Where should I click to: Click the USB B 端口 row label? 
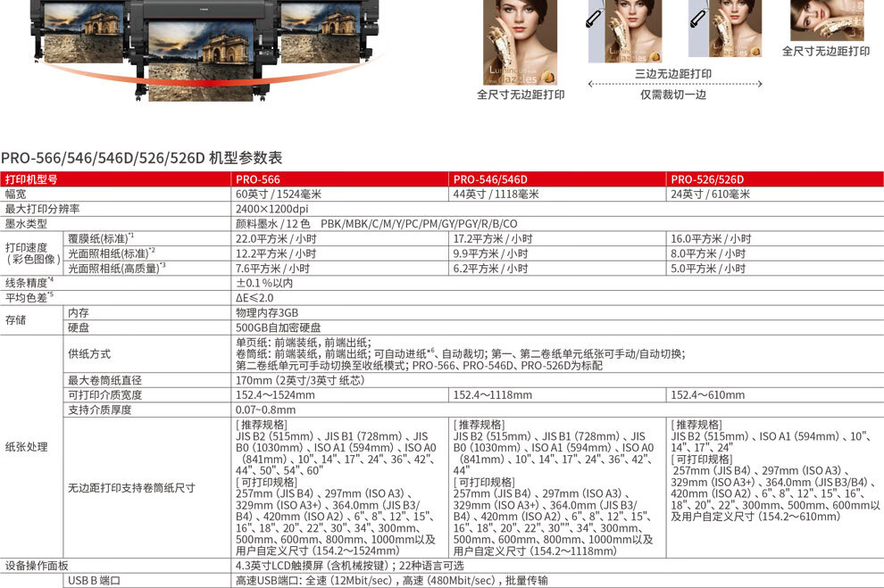point(95,581)
